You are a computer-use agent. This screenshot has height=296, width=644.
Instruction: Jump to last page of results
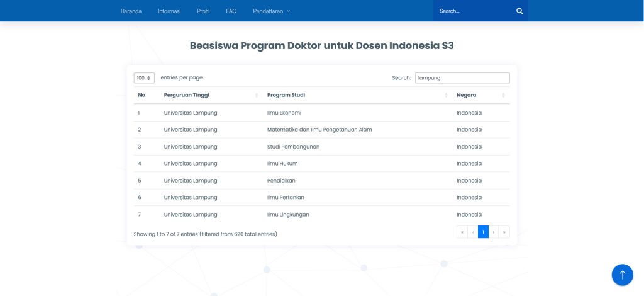[504, 232]
